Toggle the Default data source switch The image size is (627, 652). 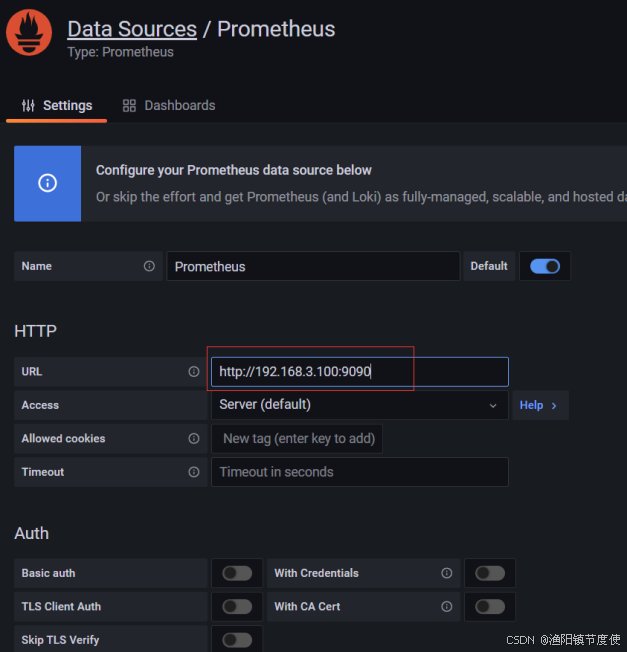(x=545, y=266)
